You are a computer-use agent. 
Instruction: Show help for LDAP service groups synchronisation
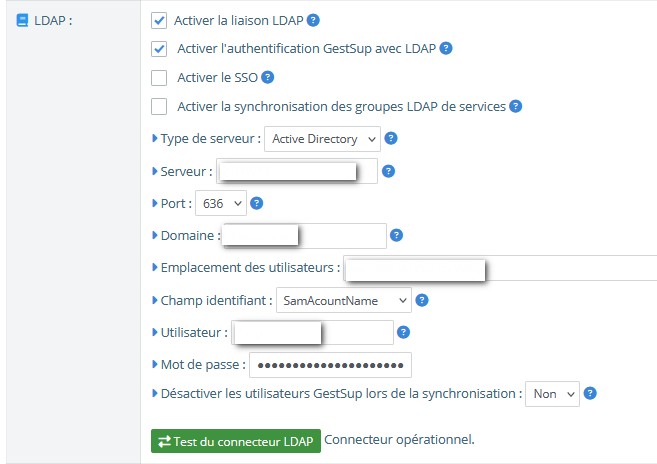coord(515,106)
